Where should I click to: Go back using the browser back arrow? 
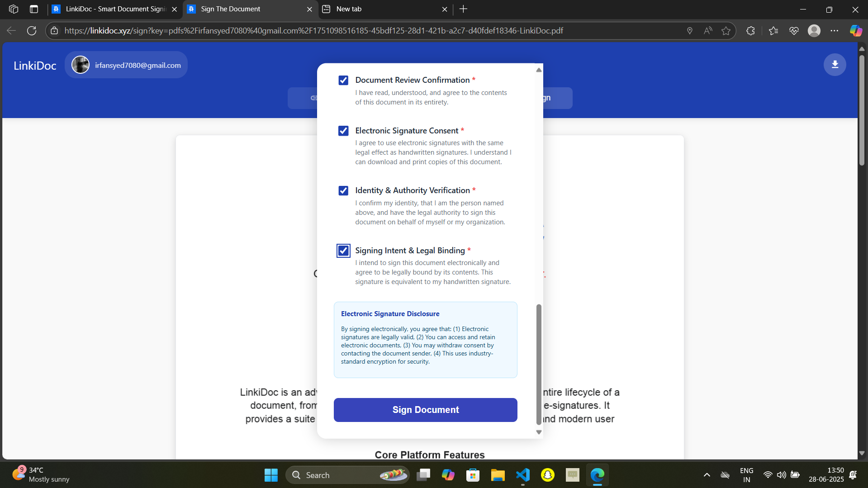11,31
